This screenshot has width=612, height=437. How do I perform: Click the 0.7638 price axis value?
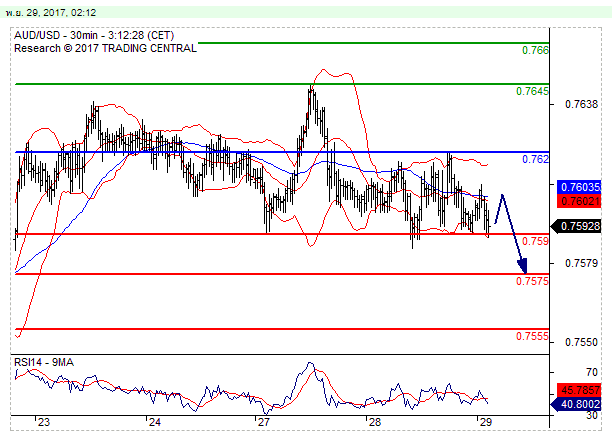click(581, 104)
